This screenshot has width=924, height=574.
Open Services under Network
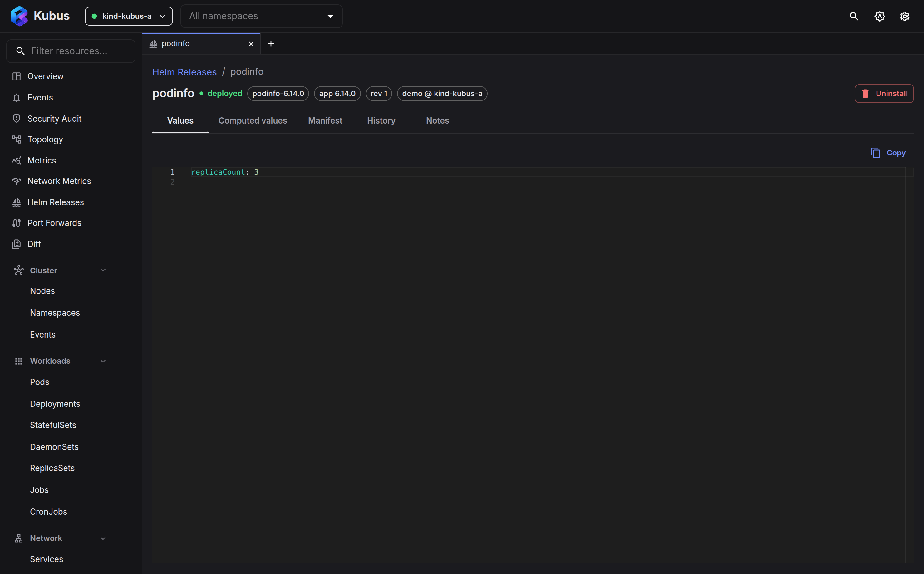point(47,559)
